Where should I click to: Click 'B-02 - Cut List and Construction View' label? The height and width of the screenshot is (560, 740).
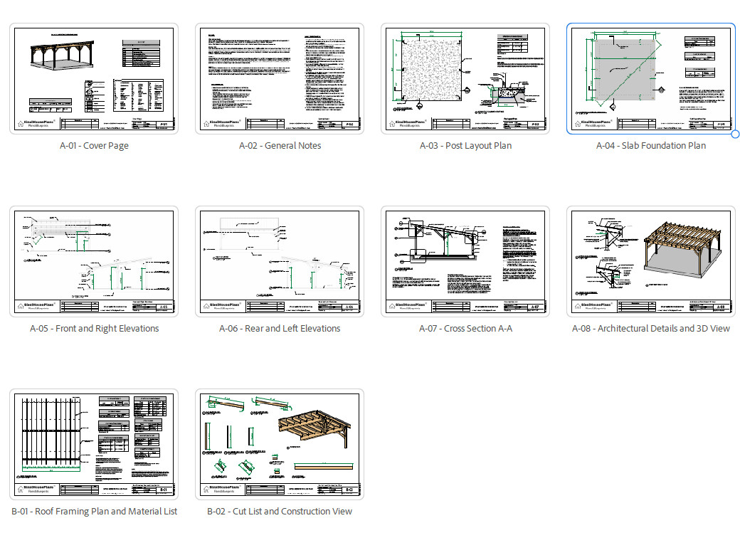click(280, 512)
